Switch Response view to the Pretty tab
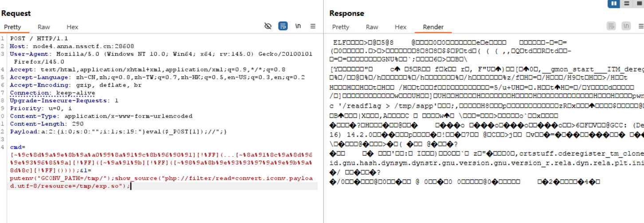The height and width of the screenshot is (223, 644). point(341,27)
